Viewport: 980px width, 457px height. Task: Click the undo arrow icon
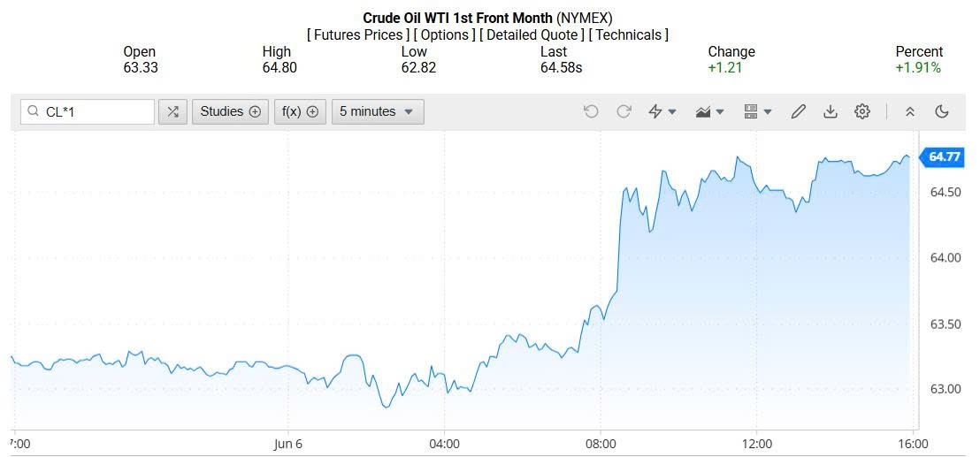coord(591,111)
